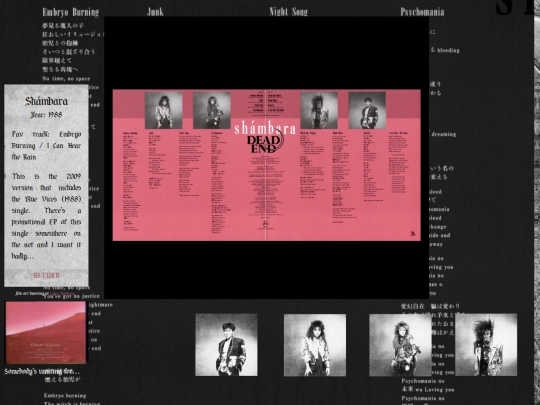Click the paragraph about the 2009 version
The image size is (540, 405).
pos(46,216)
